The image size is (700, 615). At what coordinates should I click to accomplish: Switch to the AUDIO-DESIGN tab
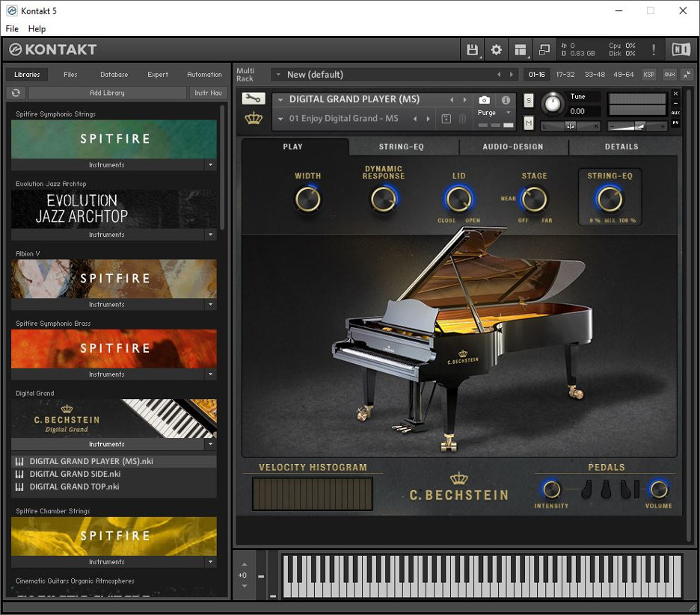(512, 146)
